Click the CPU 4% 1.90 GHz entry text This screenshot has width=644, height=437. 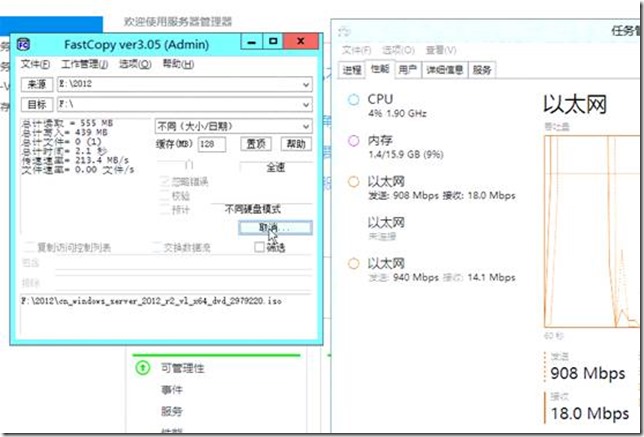click(x=397, y=106)
